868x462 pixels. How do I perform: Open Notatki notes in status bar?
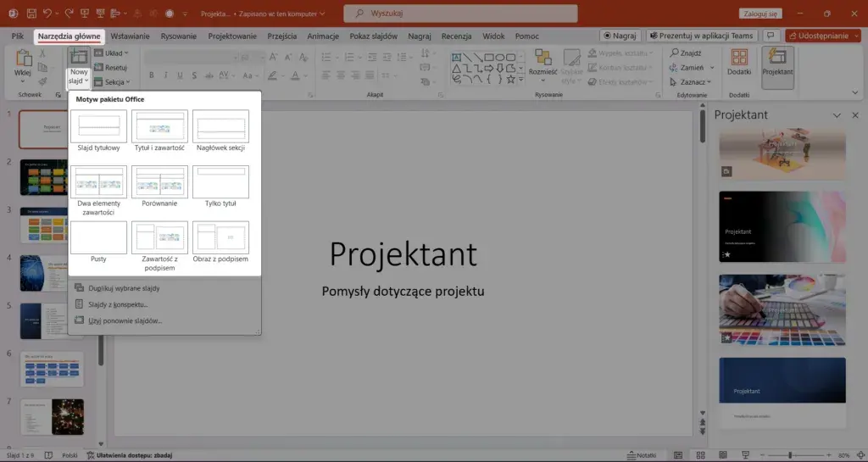pos(641,455)
